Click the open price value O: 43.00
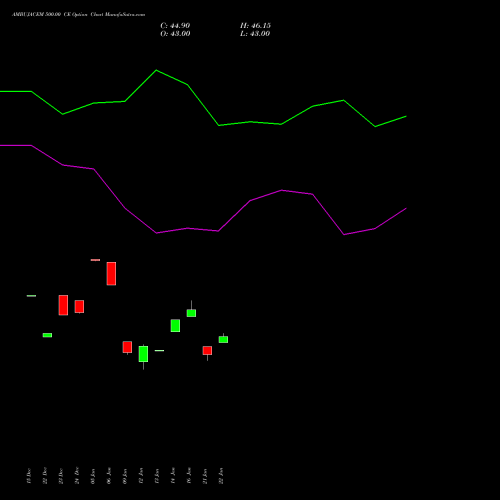Screen dimensions: 500x500 click(x=175, y=34)
